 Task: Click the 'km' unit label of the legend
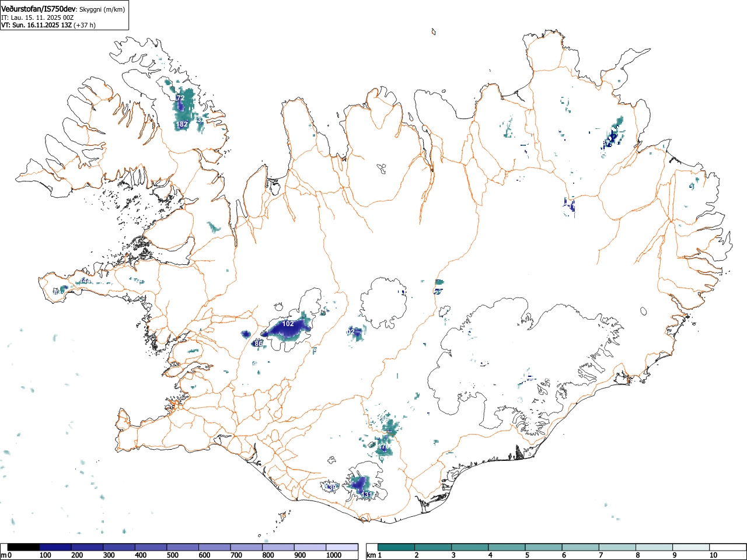(x=371, y=555)
